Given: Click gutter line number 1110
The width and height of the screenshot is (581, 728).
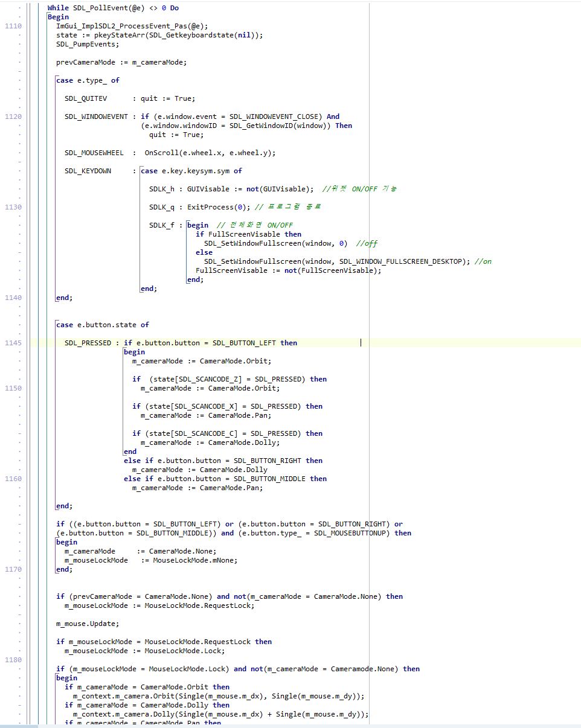Looking at the screenshot, I should (x=13, y=26).
